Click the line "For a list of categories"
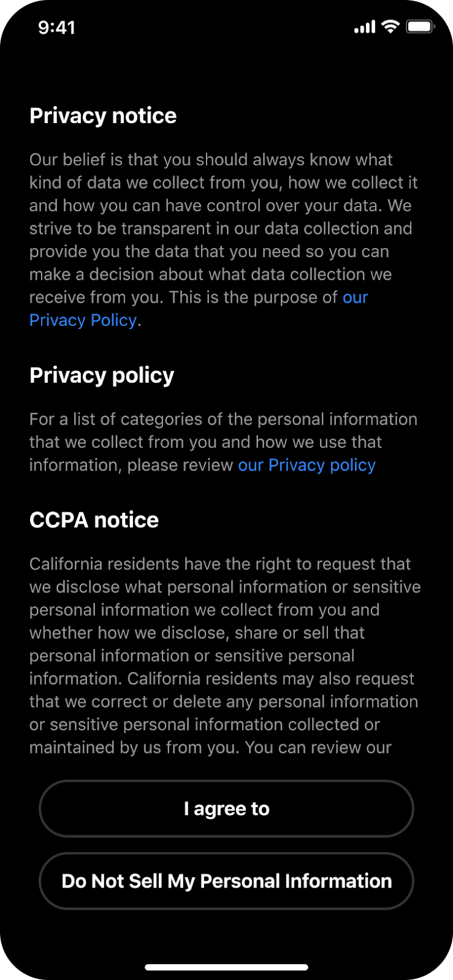Viewport: 453px width, 980px height. click(x=223, y=420)
